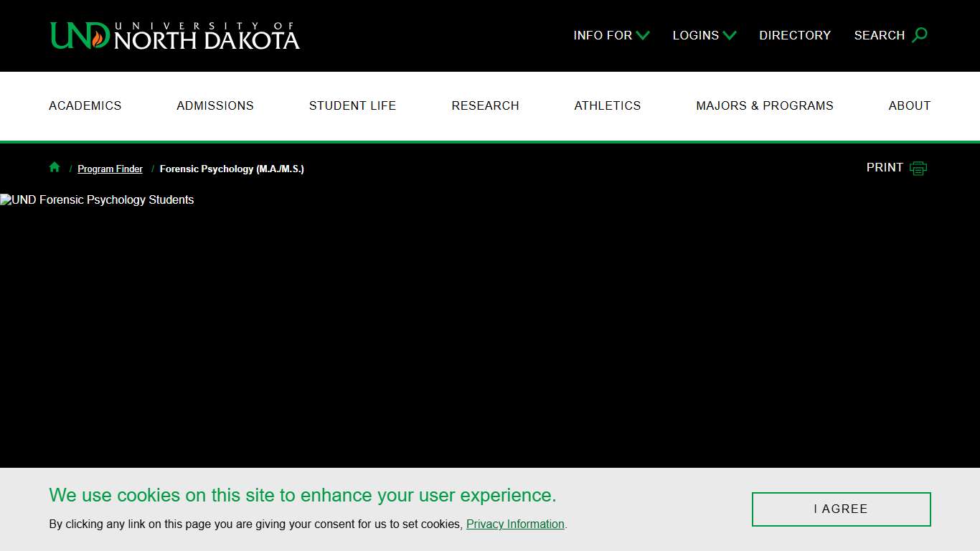
Task: Select the green chevron beside INFO FOR
Action: click(x=643, y=35)
